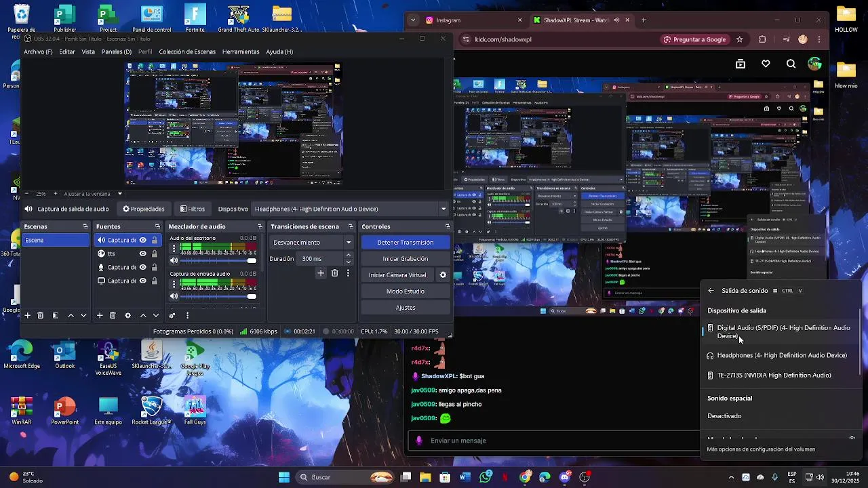Screen dimensions: 868x488
Task: Remove selected source via the trash icon in Fuentes
Action: [x=113, y=315]
